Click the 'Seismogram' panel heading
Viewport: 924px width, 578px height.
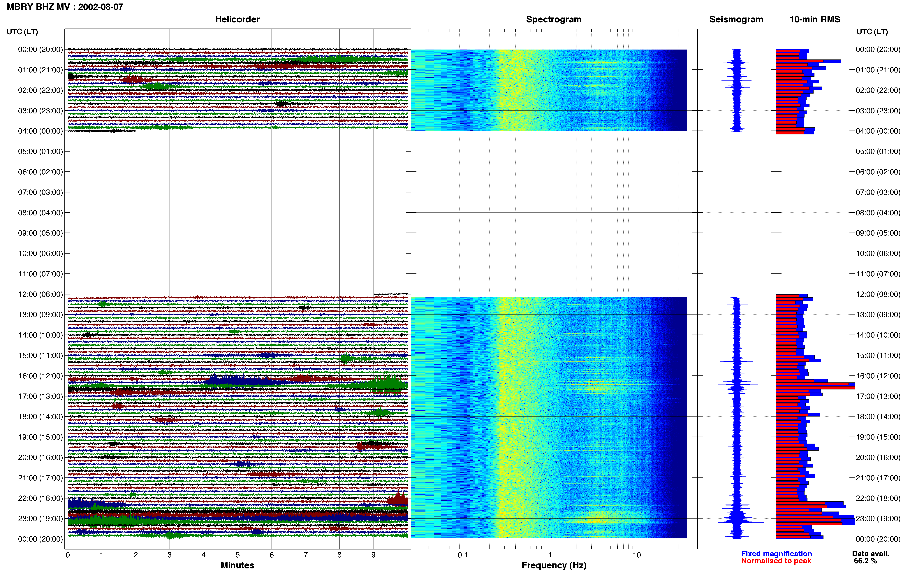(x=736, y=19)
